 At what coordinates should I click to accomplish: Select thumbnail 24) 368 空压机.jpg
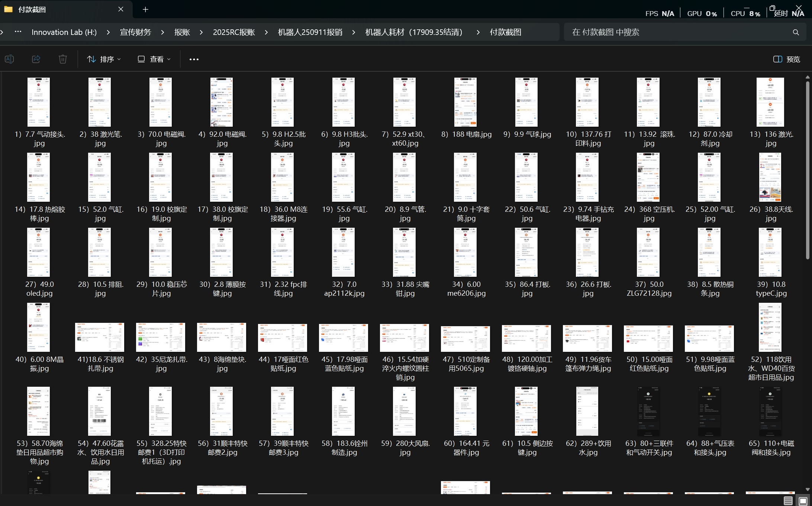click(x=648, y=178)
